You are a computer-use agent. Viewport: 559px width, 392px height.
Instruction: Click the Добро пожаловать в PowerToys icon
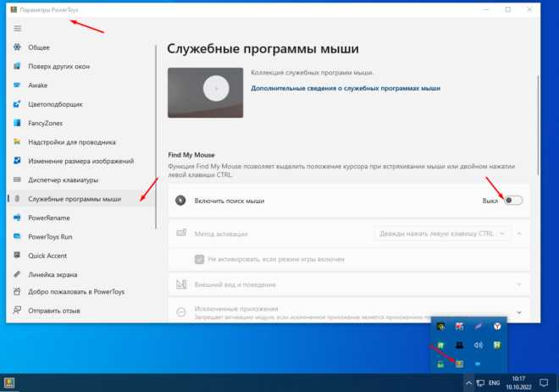click(x=17, y=291)
